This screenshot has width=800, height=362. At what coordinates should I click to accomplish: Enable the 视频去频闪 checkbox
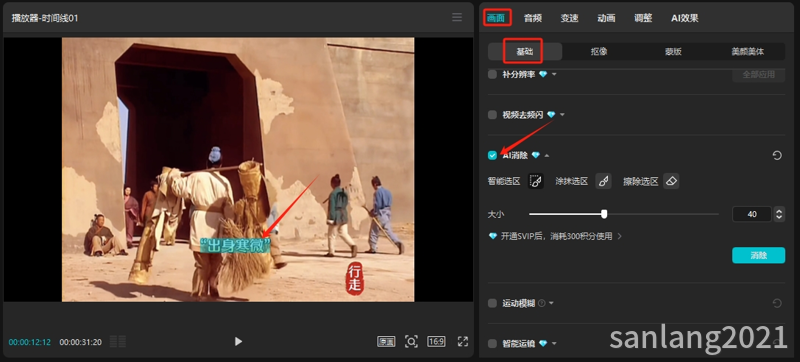coord(492,115)
